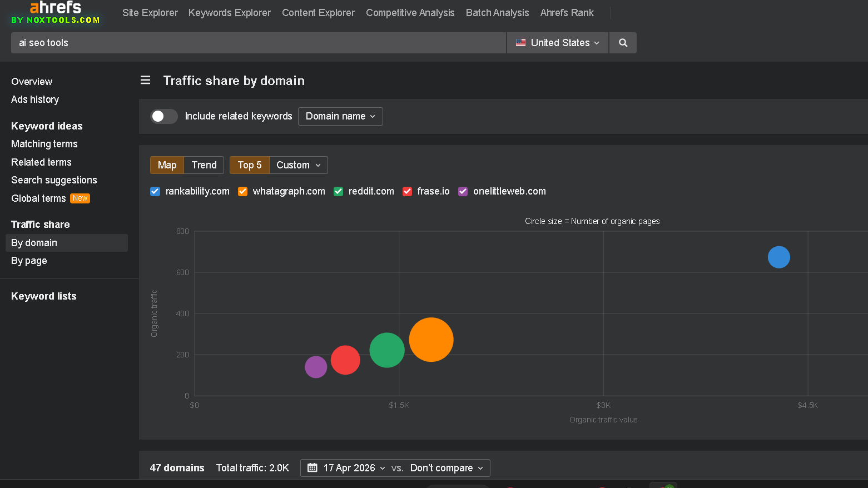Click the purple onelittleweb.com bubble
Image resolution: width=868 pixels, height=488 pixels.
point(316,367)
